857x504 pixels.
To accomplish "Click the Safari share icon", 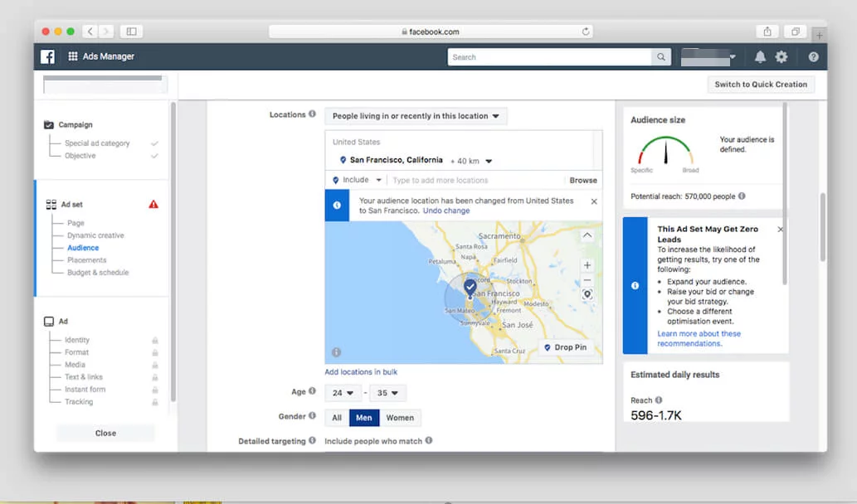I will click(767, 31).
